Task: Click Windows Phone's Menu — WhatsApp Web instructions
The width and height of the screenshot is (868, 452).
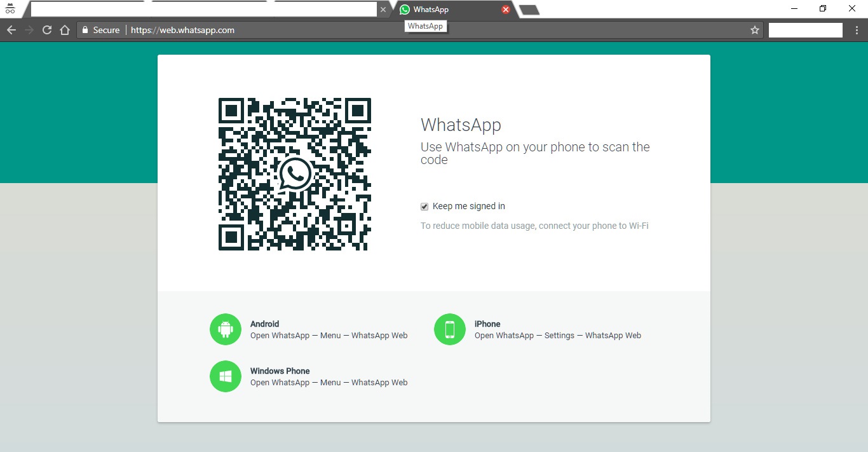Action: [x=329, y=382]
